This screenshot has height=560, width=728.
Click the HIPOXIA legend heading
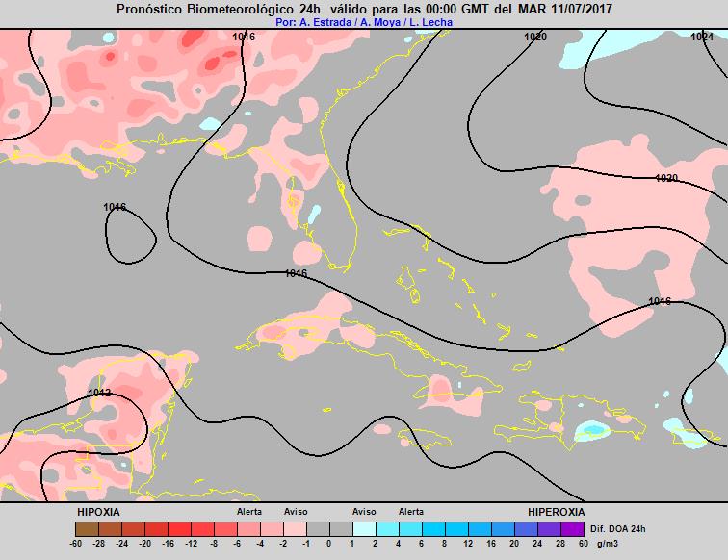(x=98, y=512)
